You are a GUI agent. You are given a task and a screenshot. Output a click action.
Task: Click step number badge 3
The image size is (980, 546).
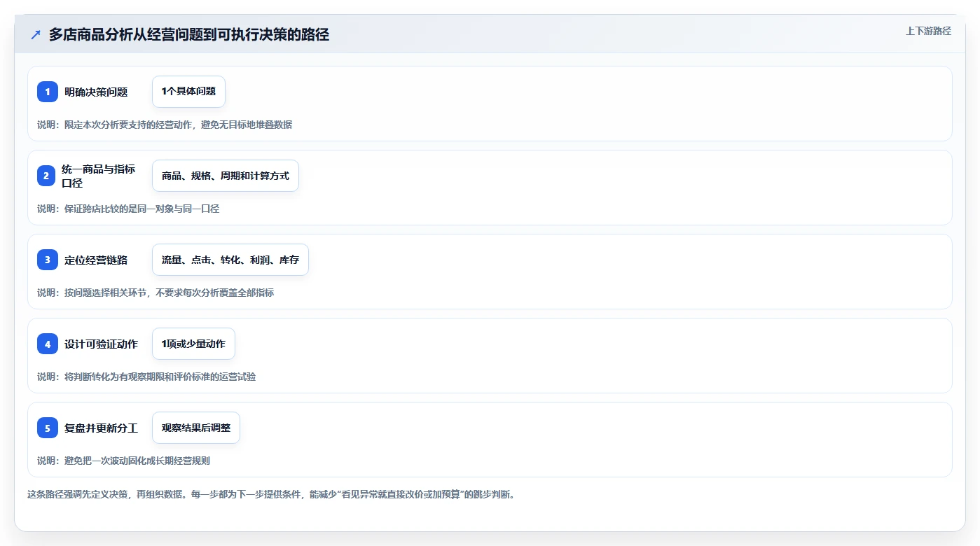tap(48, 260)
